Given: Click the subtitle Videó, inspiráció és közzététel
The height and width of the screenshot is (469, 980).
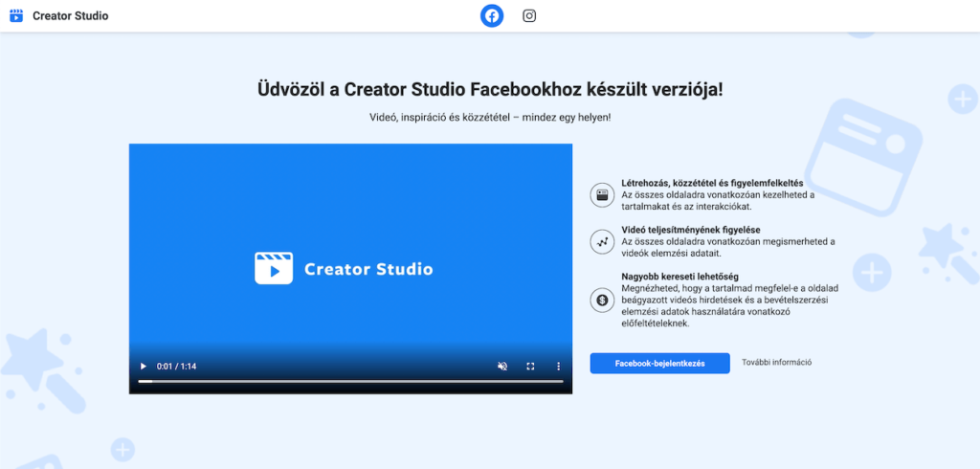Looking at the screenshot, I should pos(490,118).
